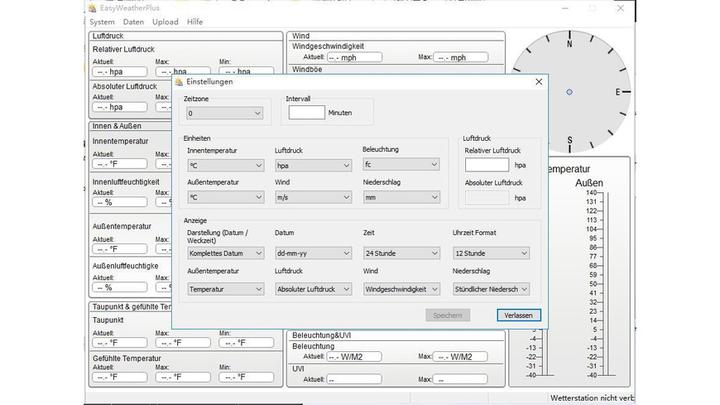Click the Speichern button
The width and height of the screenshot is (720, 405).
[448, 315]
